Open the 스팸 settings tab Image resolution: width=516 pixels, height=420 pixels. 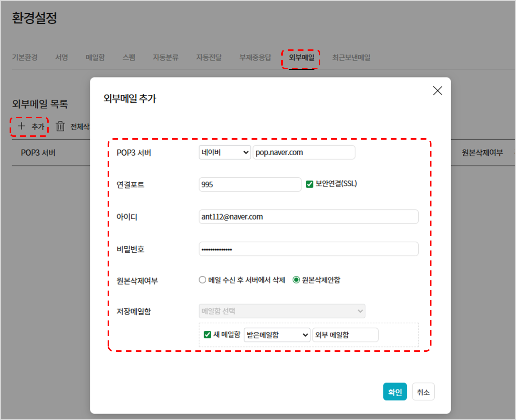[129, 58]
